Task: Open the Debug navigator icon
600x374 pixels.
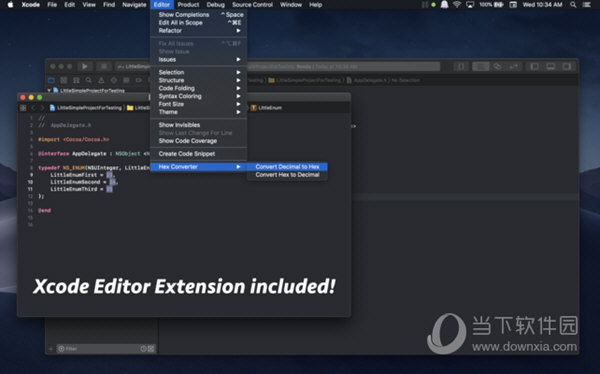Action: coord(126,80)
